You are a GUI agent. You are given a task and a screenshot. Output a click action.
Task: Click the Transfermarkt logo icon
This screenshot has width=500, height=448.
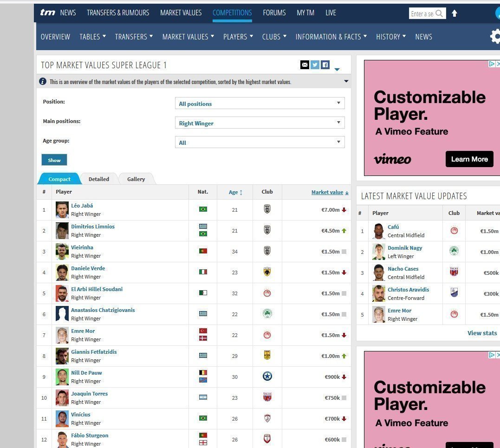point(47,13)
